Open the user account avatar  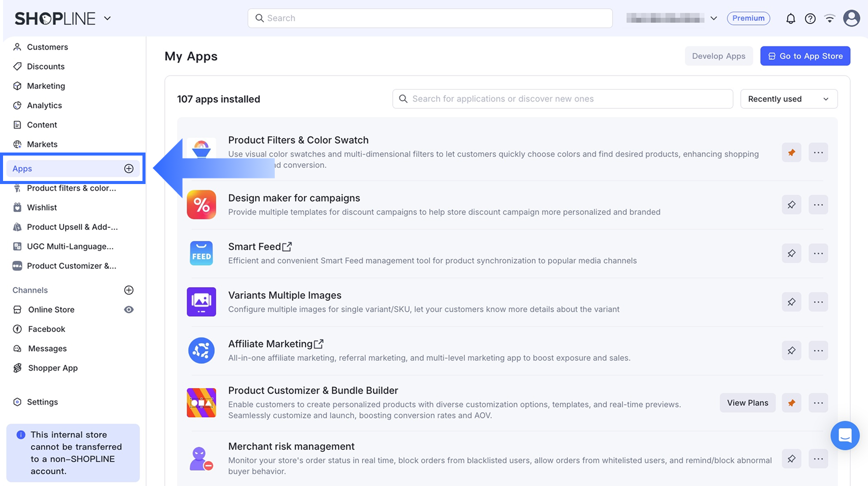click(x=851, y=18)
